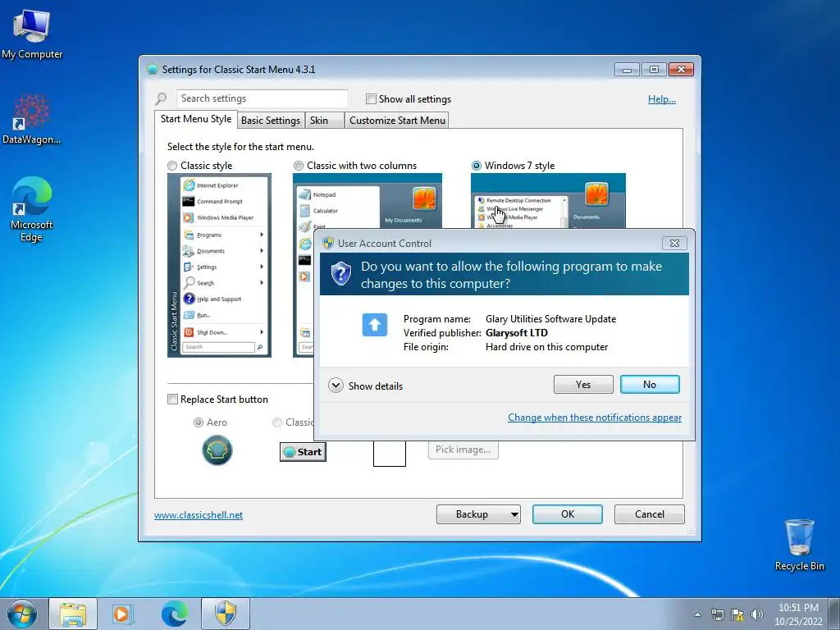
Task: Launch Microsoft Edge desktop shortcut
Action: (x=32, y=209)
